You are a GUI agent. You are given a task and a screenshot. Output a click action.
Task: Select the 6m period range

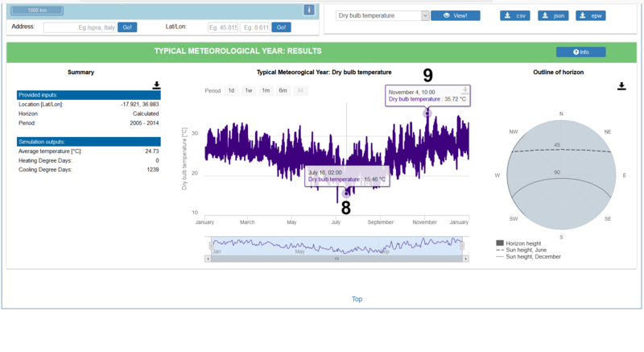tap(283, 91)
